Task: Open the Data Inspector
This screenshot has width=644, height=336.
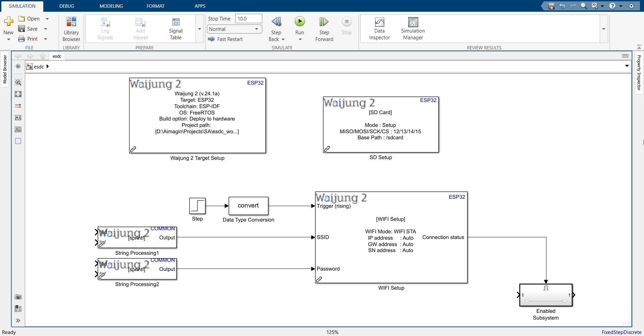Action: click(x=379, y=29)
